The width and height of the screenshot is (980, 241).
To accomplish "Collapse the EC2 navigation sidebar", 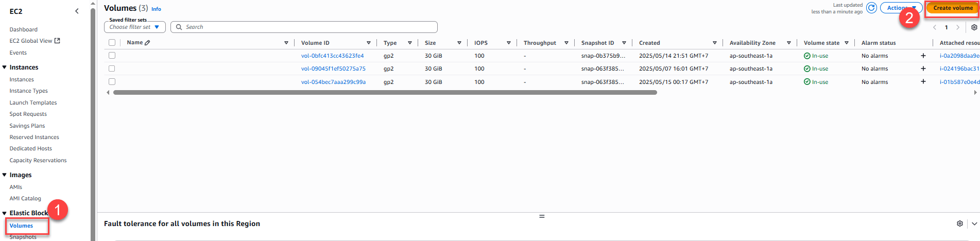I will point(77,11).
